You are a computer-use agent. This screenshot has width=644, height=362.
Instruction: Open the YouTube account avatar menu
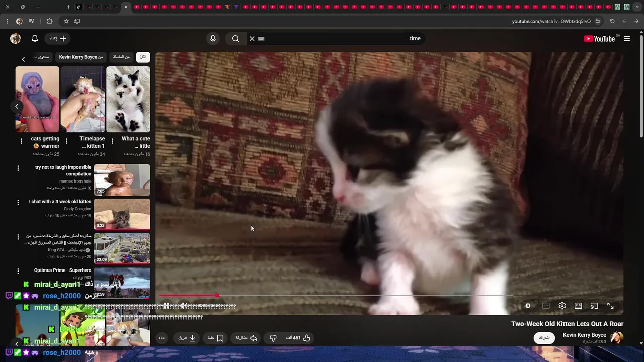[16, 39]
